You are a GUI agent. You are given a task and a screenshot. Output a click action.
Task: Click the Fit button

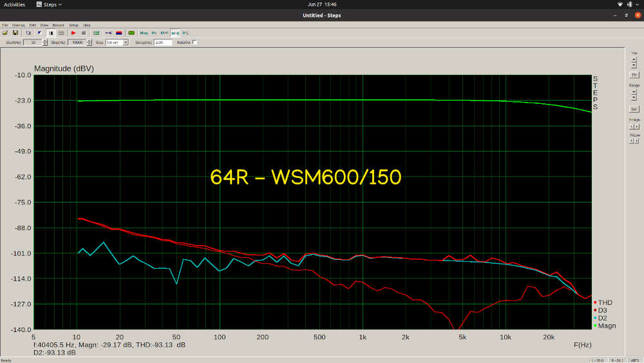point(634,75)
